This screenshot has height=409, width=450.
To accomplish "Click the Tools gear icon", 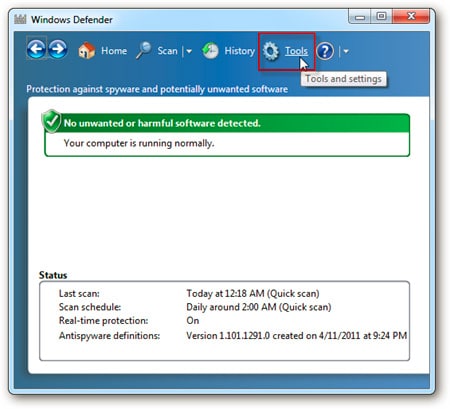I will 270,51.
